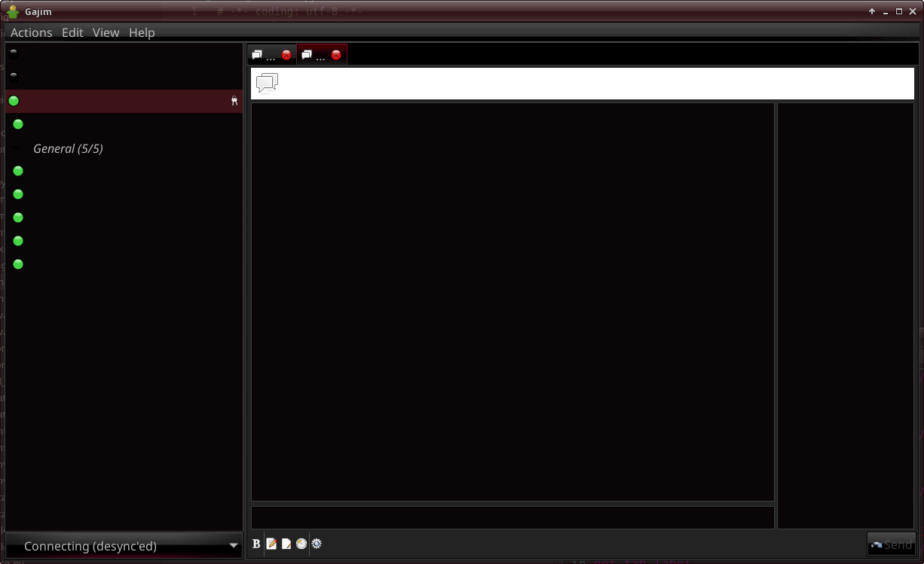Click the green status dot on highlighted row
The width and height of the screenshot is (924, 564).
click(14, 101)
